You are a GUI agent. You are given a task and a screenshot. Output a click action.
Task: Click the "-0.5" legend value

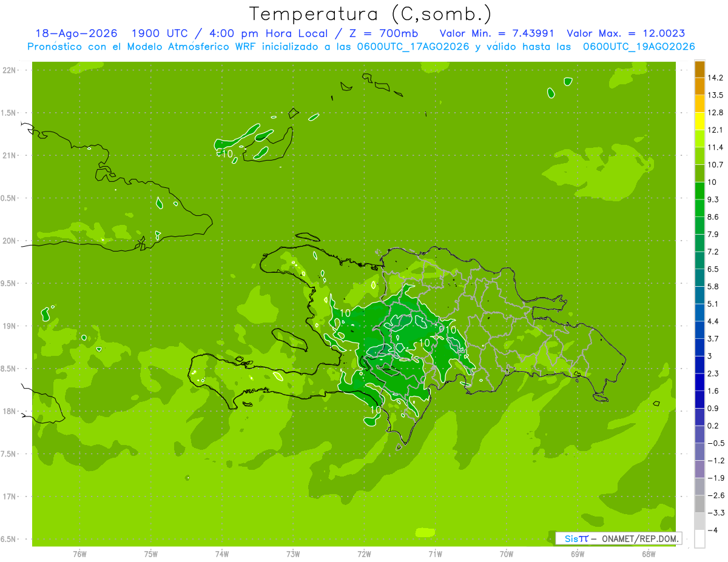tap(715, 443)
